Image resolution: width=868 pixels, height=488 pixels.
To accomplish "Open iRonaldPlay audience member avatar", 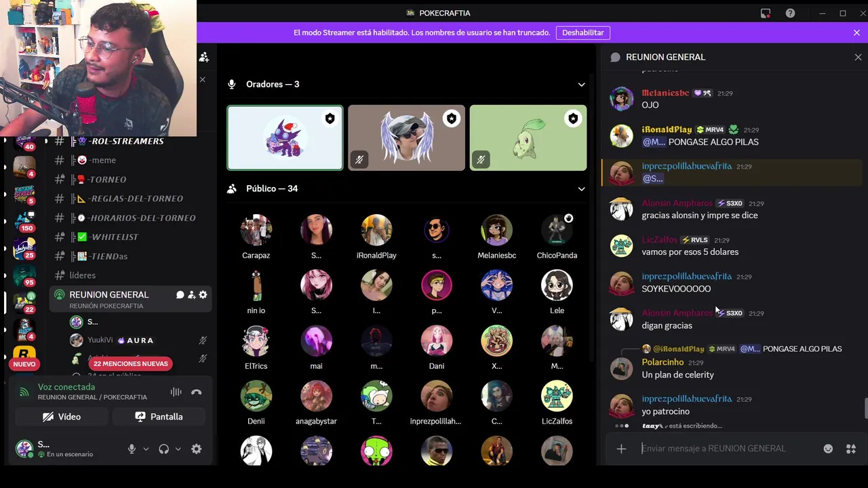I will (376, 230).
